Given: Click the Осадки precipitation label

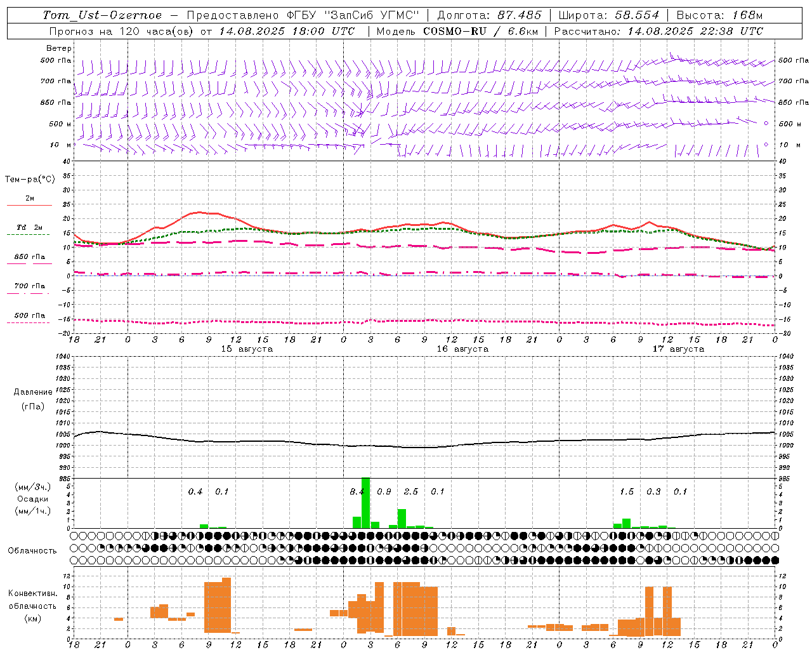Looking at the screenshot, I should 33,499.
